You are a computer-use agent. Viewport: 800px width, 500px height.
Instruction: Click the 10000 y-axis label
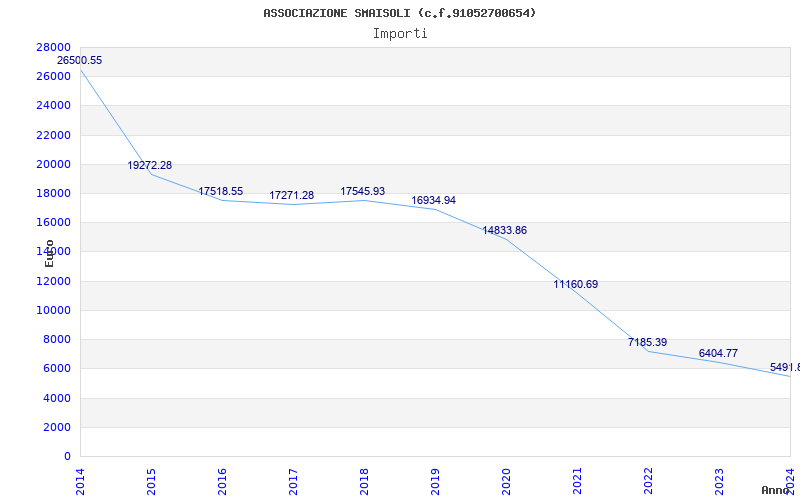tap(54, 310)
